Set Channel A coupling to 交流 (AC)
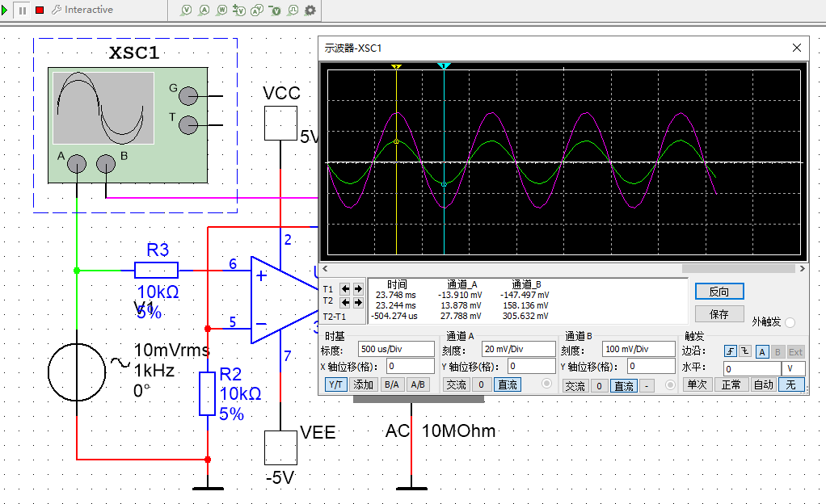This screenshot has width=826, height=504. coord(456,385)
